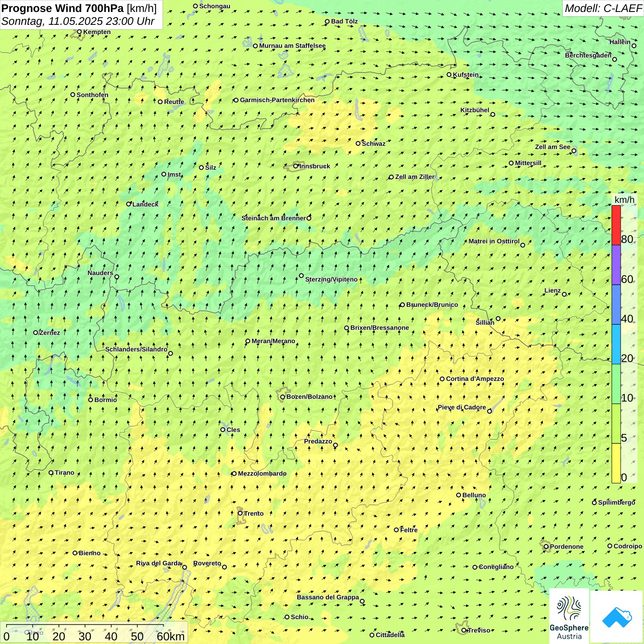
Task: Click the Garmisch-Partenkirchen label
Action: tap(277, 100)
